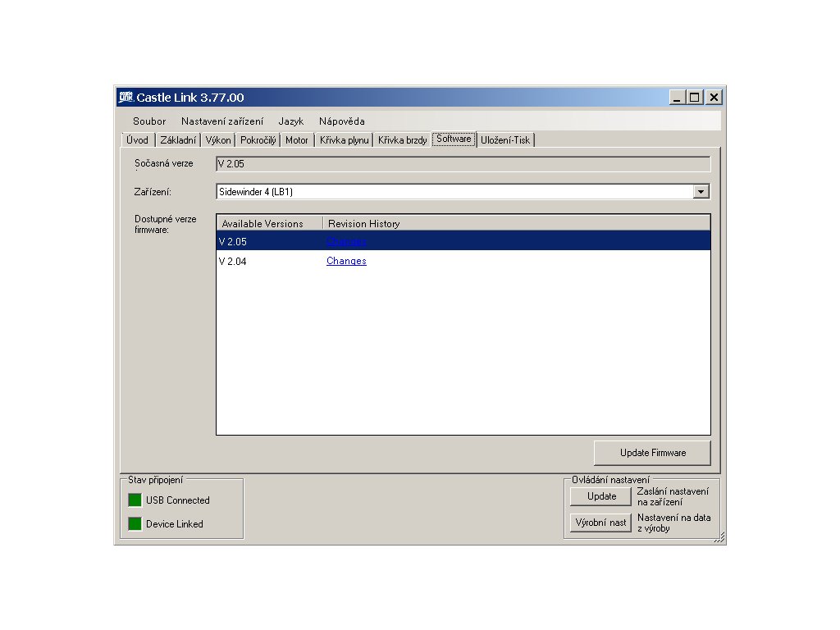Click the Revision History column header
Screen dimensions: 840x630
(517, 223)
